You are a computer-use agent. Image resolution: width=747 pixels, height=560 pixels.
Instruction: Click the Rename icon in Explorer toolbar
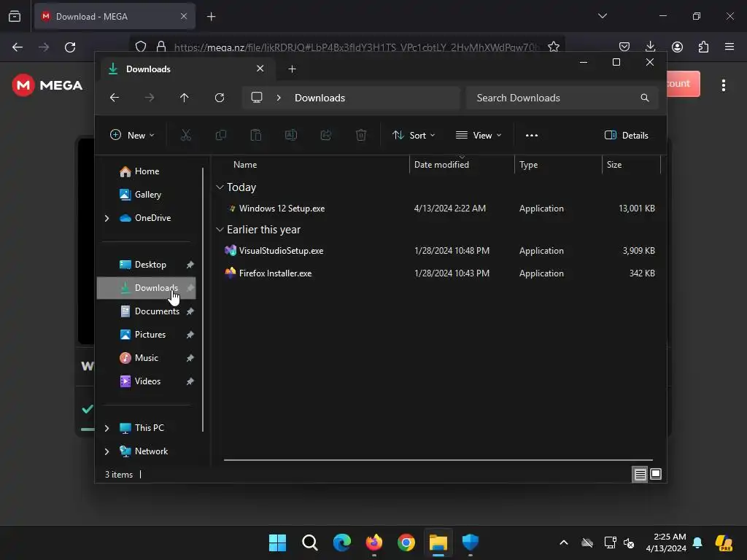[x=290, y=135]
